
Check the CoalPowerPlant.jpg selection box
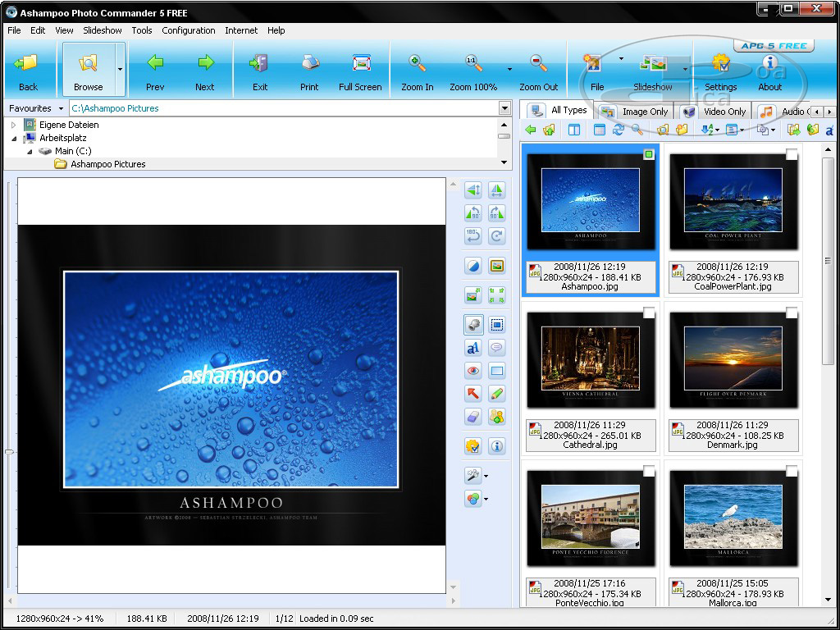pos(792,154)
